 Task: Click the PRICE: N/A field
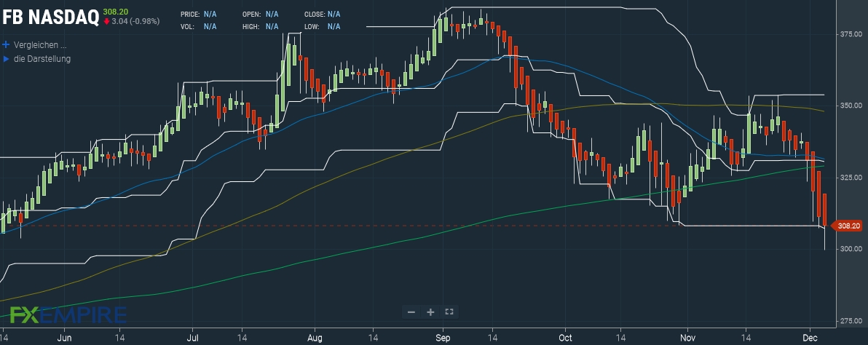[199, 14]
